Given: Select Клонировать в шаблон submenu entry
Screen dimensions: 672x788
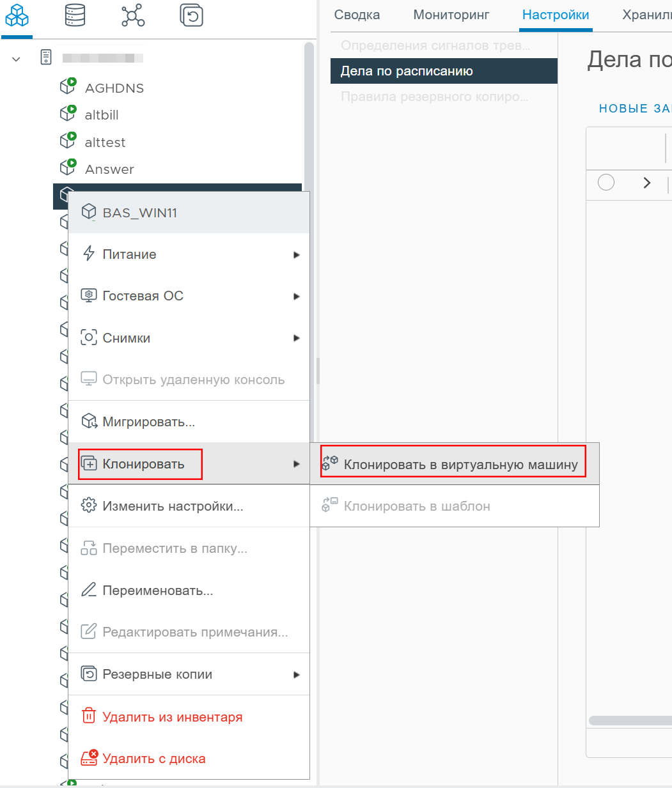Looking at the screenshot, I should (455, 506).
